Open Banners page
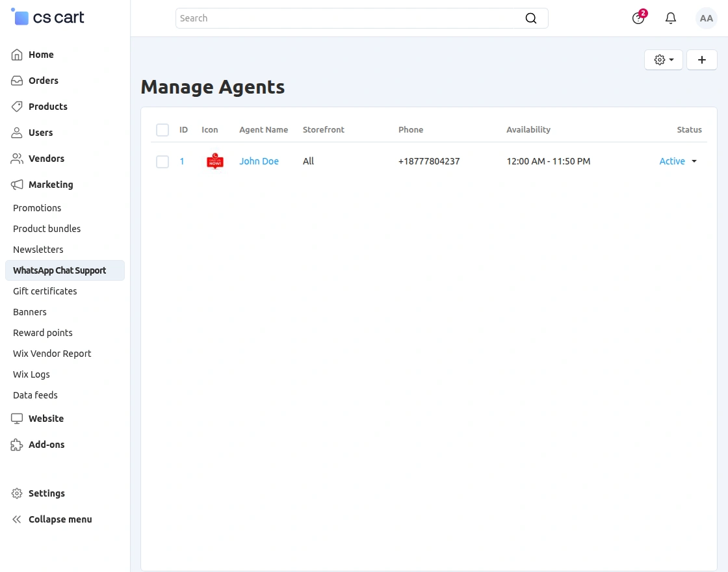 30,312
